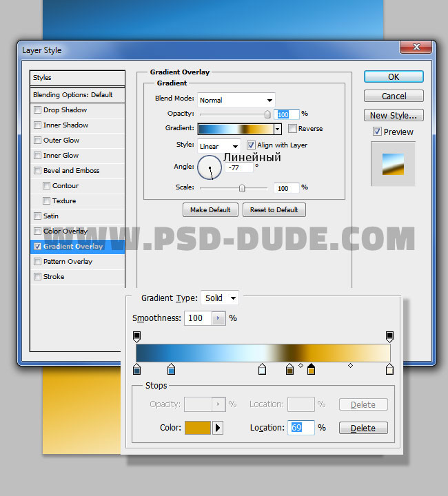Viewport: 448px width, 496px height.
Task: Open the Styles section in left list
Action: (x=77, y=77)
